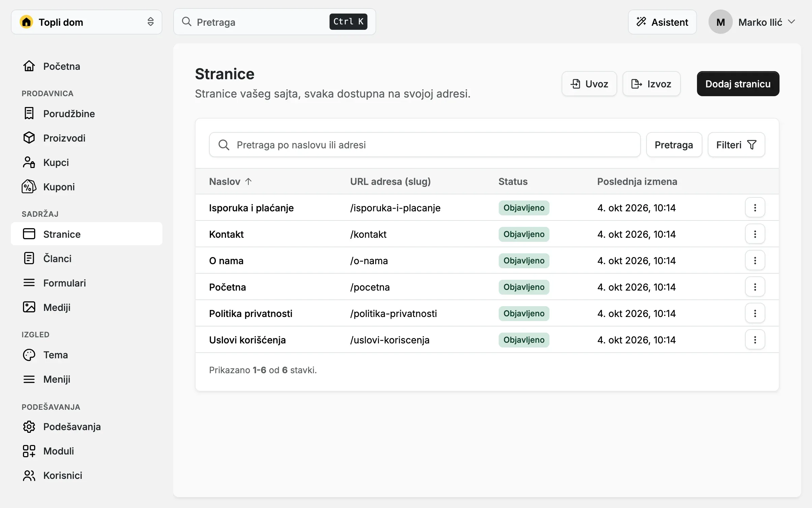
Task: Click the M user avatar
Action: click(x=721, y=22)
